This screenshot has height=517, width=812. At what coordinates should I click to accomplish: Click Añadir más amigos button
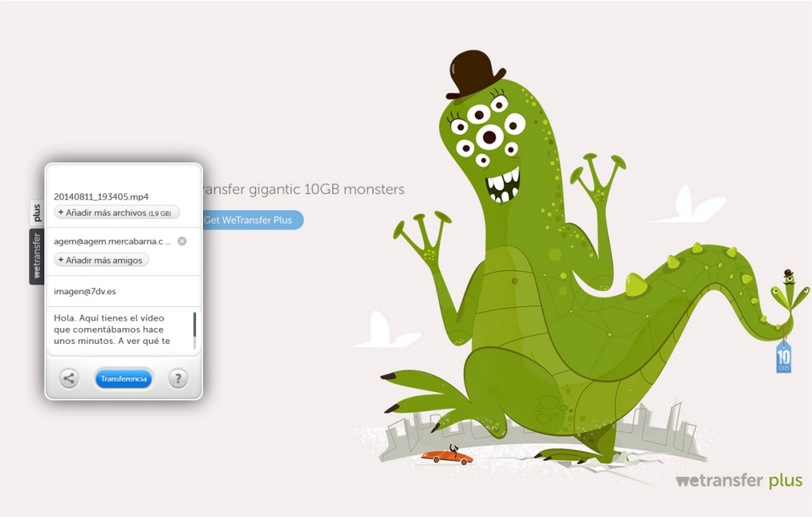101,260
